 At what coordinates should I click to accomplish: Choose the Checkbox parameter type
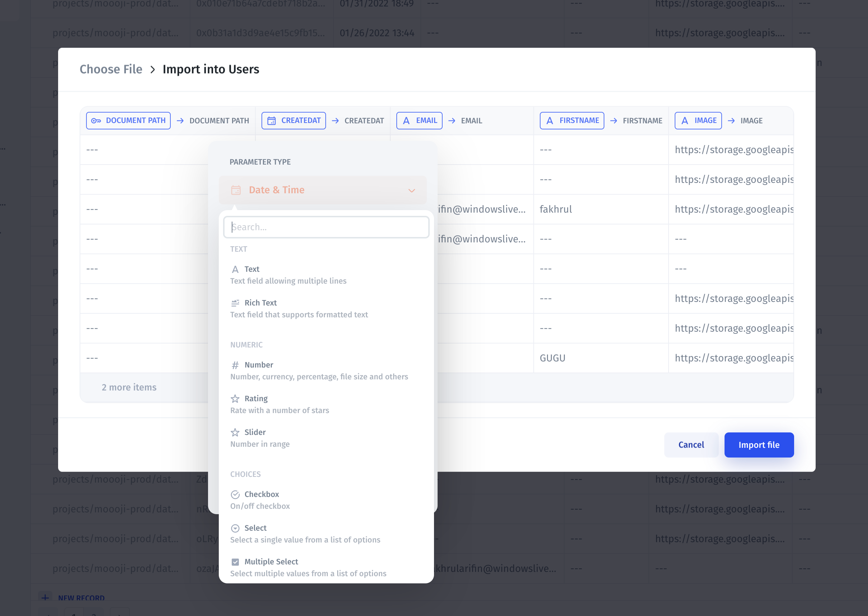326,500
